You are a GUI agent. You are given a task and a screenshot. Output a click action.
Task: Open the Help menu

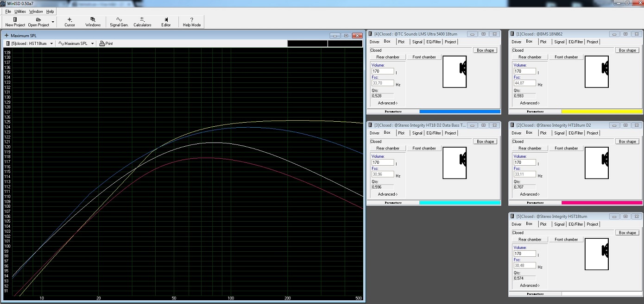[50, 12]
